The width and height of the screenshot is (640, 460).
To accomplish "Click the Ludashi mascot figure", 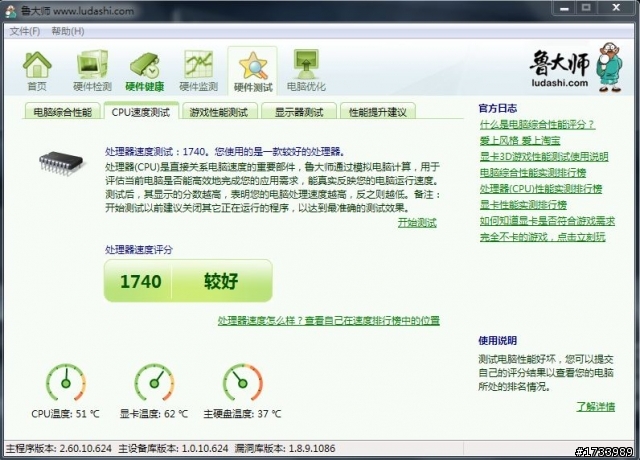I will pyautogui.click(x=609, y=67).
